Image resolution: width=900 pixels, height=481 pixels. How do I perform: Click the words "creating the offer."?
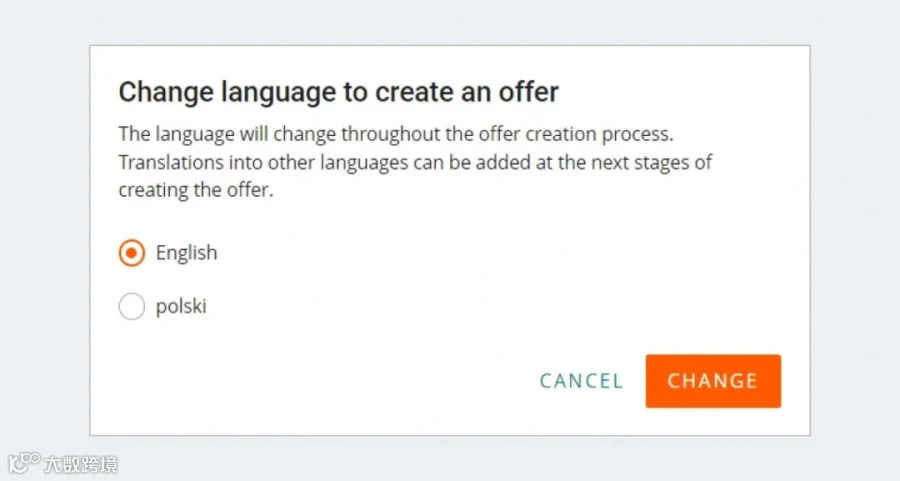[196, 190]
